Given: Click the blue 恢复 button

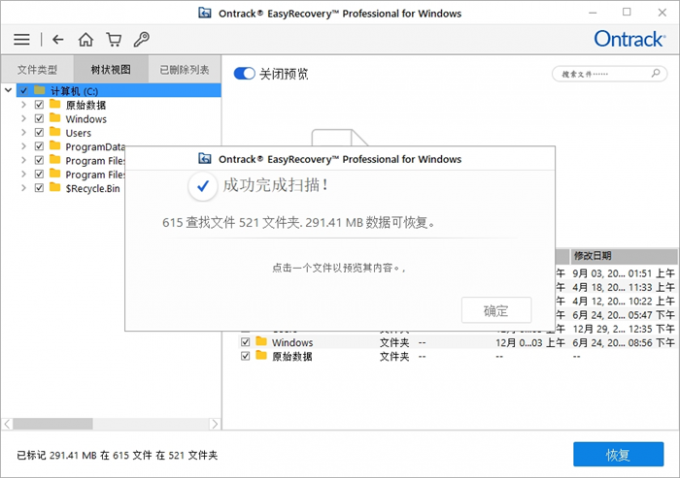Looking at the screenshot, I should [x=618, y=454].
